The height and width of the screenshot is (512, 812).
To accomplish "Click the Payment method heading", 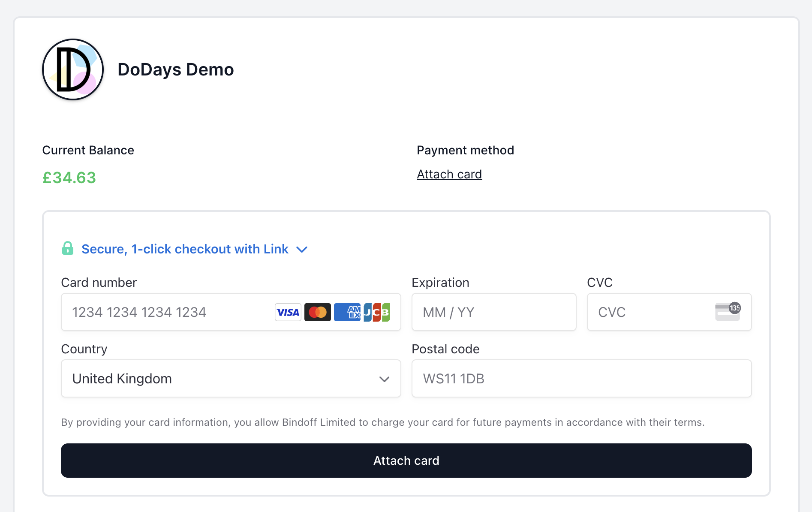I will (465, 150).
